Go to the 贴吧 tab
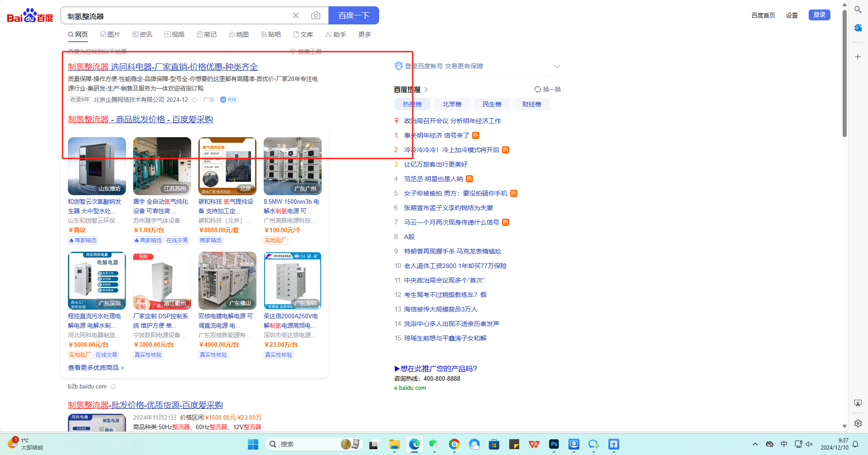 [x=271, y=34]
